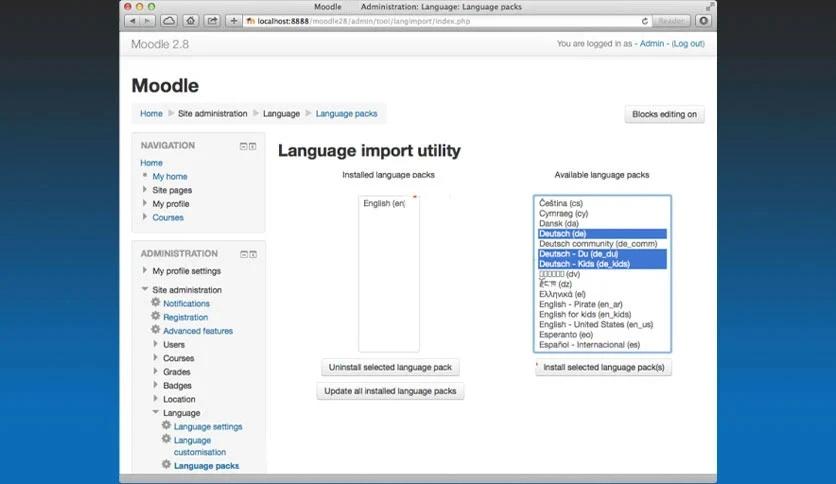836x484 pixels.
Task: Hide the Navigation block with its icon
Action: [243, 146]
